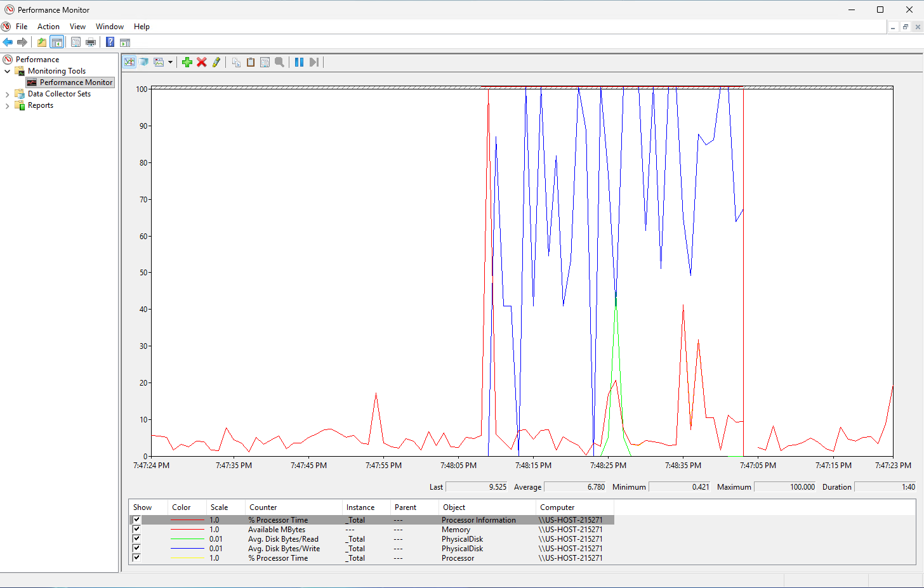The width and height of the screenshot is (924, 588).
Task: Click the Performance root node icon in tree
Action: point(8,60)
